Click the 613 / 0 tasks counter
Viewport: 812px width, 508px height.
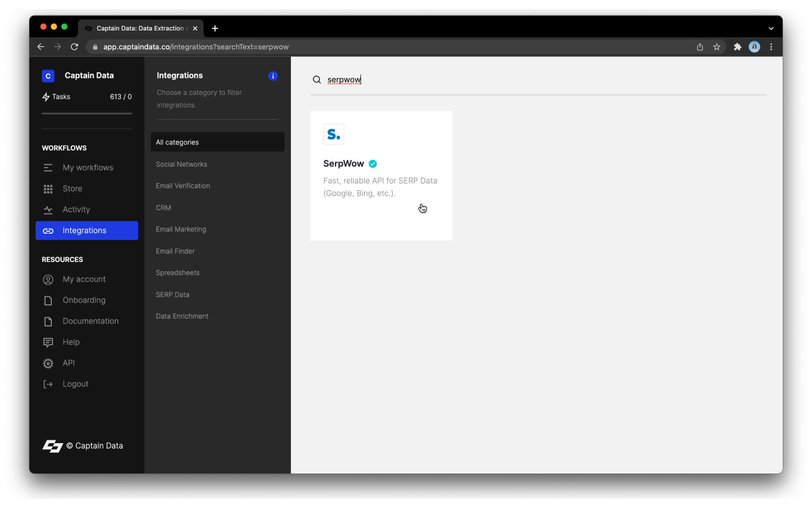(121, 97)
